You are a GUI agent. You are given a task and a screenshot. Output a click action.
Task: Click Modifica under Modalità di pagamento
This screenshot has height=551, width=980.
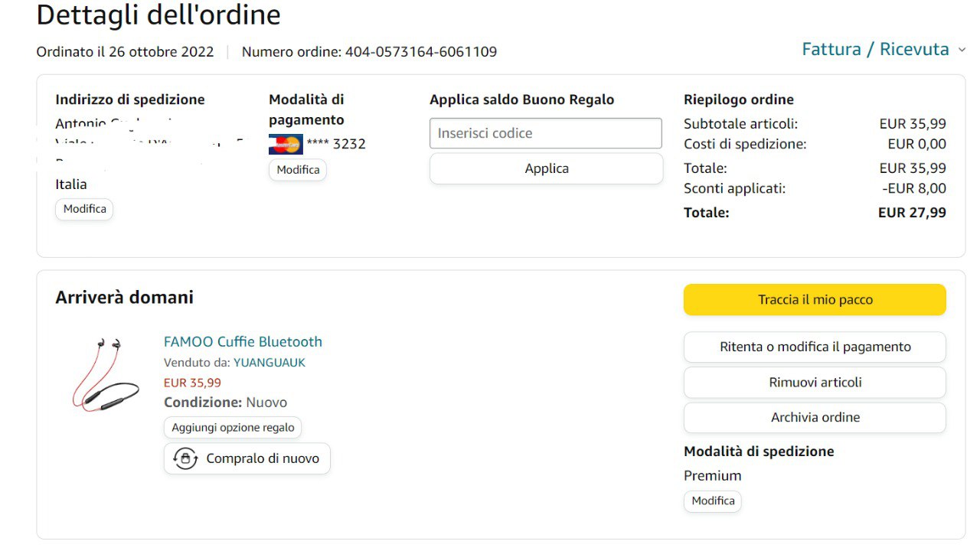[298, 170]
